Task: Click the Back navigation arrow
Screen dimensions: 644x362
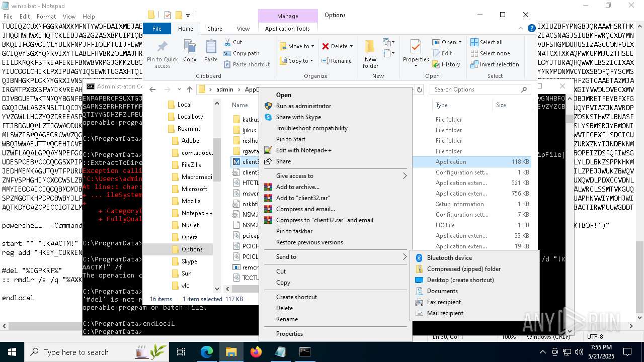Action: [152, 89]
